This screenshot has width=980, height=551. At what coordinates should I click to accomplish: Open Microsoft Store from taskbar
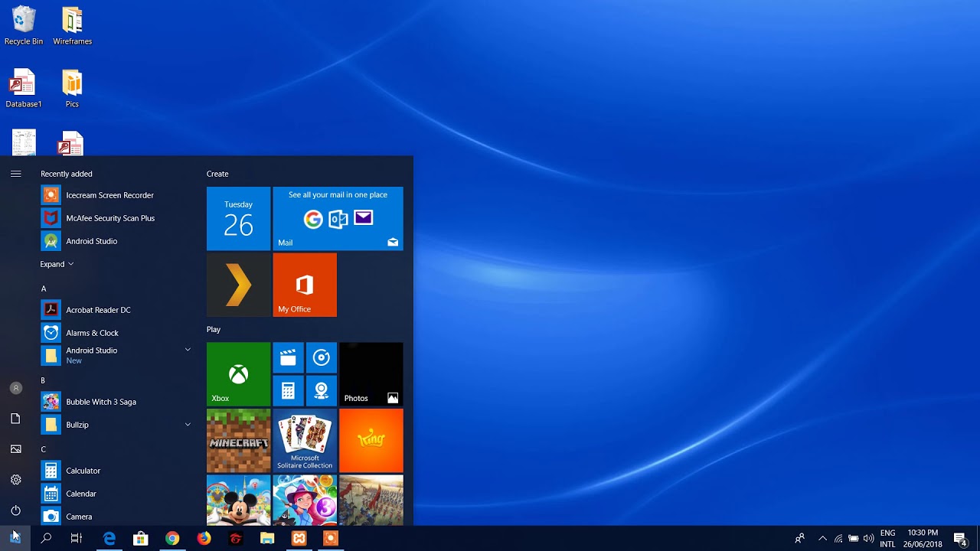coord(141,539)
